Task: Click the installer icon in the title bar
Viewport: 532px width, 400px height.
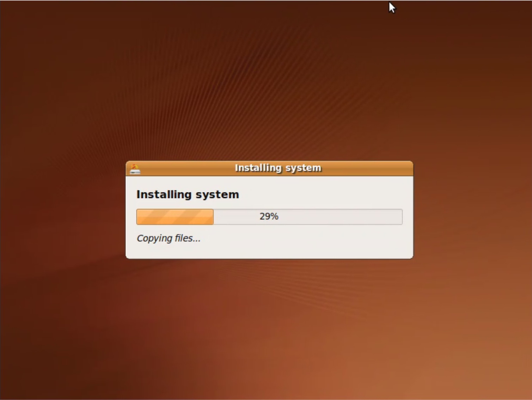Action: [x=135, y=169]
